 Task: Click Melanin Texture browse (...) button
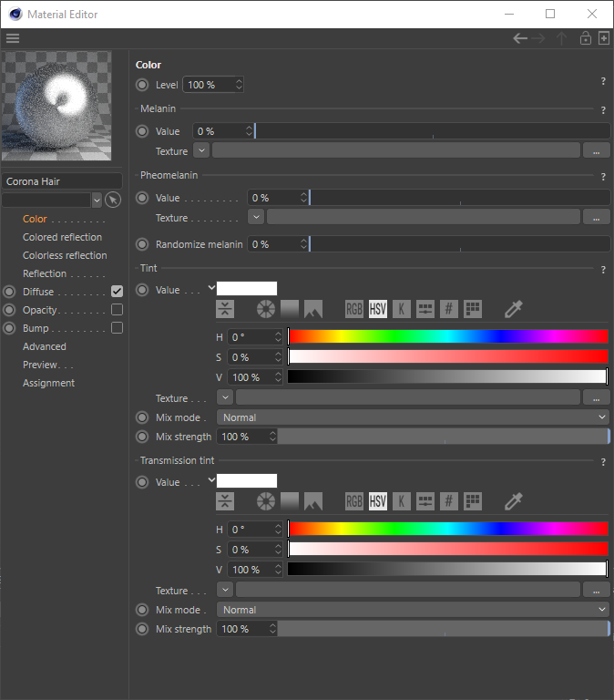[x=596, y=150]
